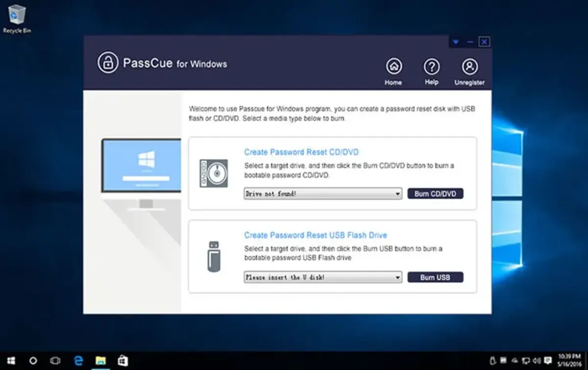Open the Help icon
This screenshot has width=588, height=370.
431,66
